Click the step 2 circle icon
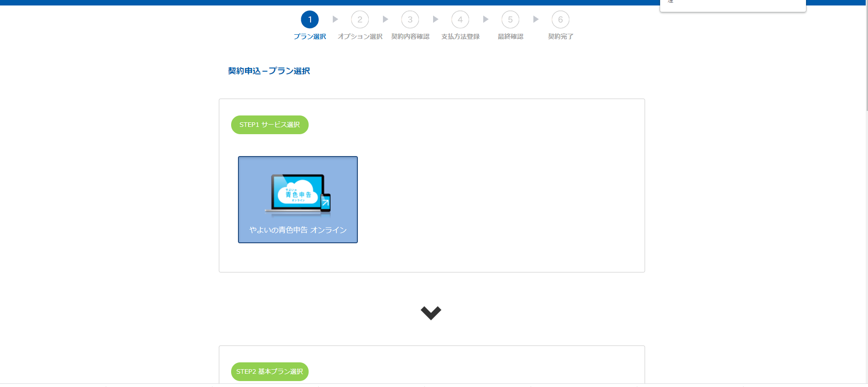The image size is (868, 387). (360, 20)
